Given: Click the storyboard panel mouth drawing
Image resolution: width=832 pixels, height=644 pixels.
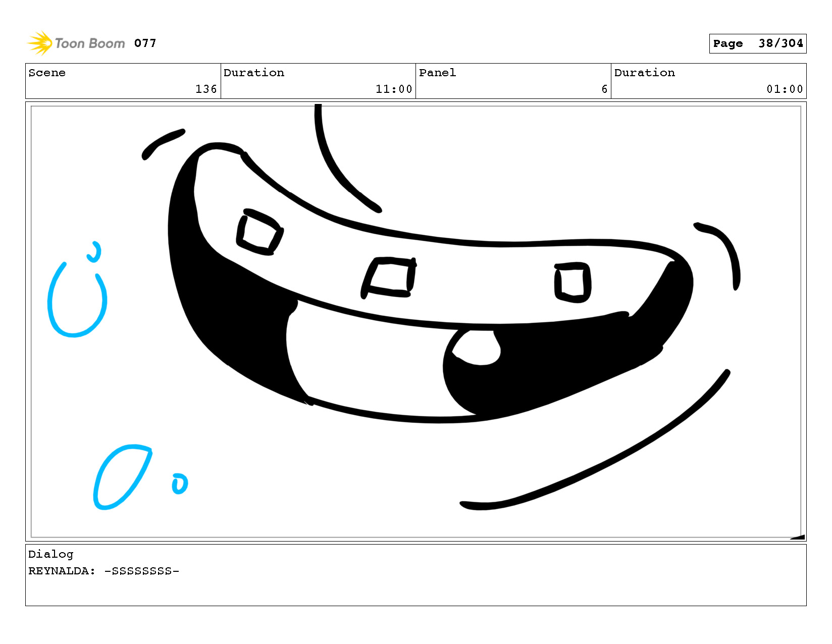Looking at the screenshot, I should 430,283.
